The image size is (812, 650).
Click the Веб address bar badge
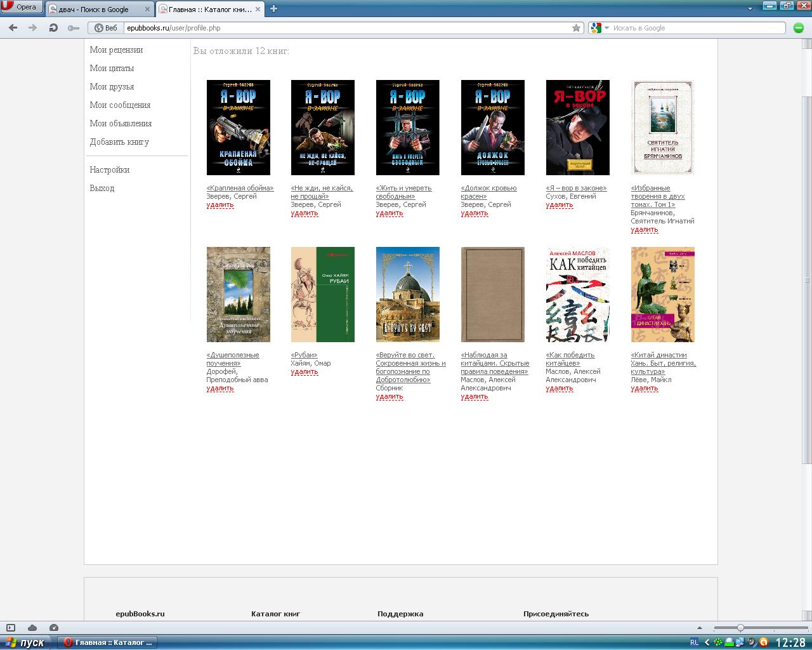pyautogui.click(x=106, y=28)
